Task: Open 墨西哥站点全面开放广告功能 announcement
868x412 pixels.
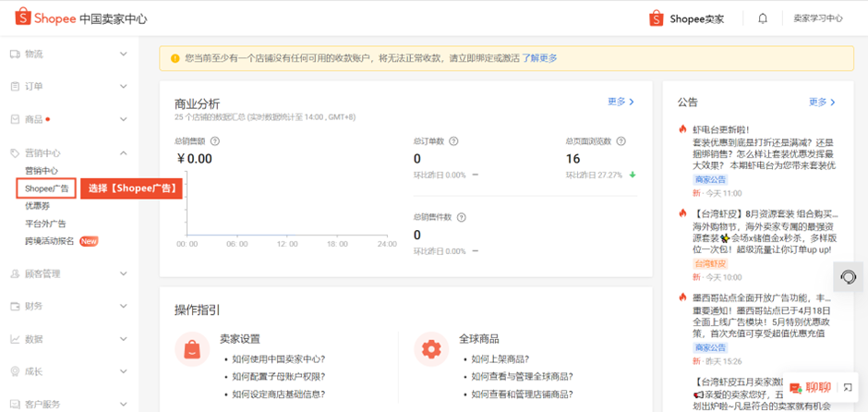Action: tap(762, 298)
